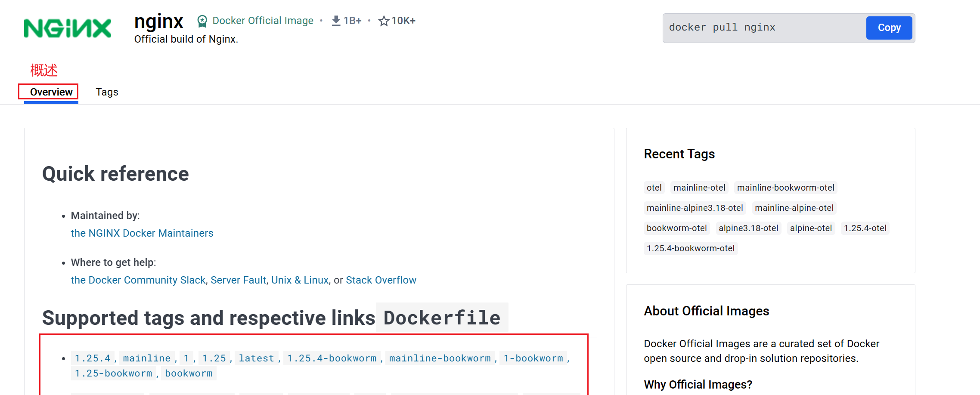Open the 1.25-bookworm tag link
Screen dimensions: 980x395
(113, 373)
